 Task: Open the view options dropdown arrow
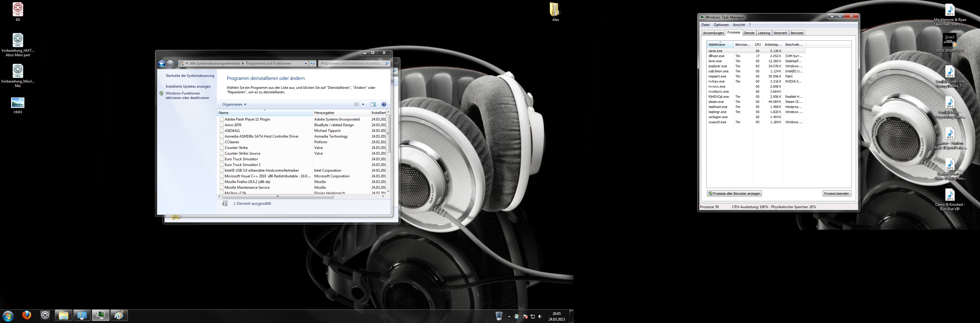coord(363,104)
